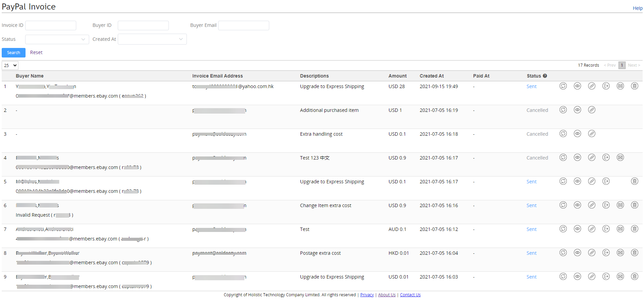644x301 pixels.
Task: Change the 25 records-per-page selector
Action: click(x=10, y=65)
